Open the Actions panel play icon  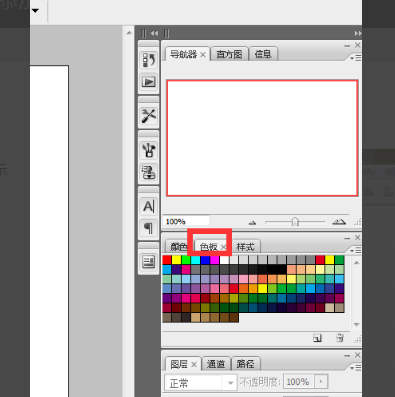(x=149, y=82)
